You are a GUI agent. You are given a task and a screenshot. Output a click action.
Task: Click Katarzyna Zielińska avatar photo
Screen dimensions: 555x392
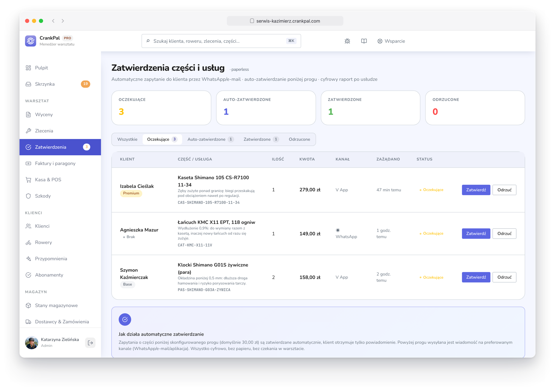[x=32, y=343]
